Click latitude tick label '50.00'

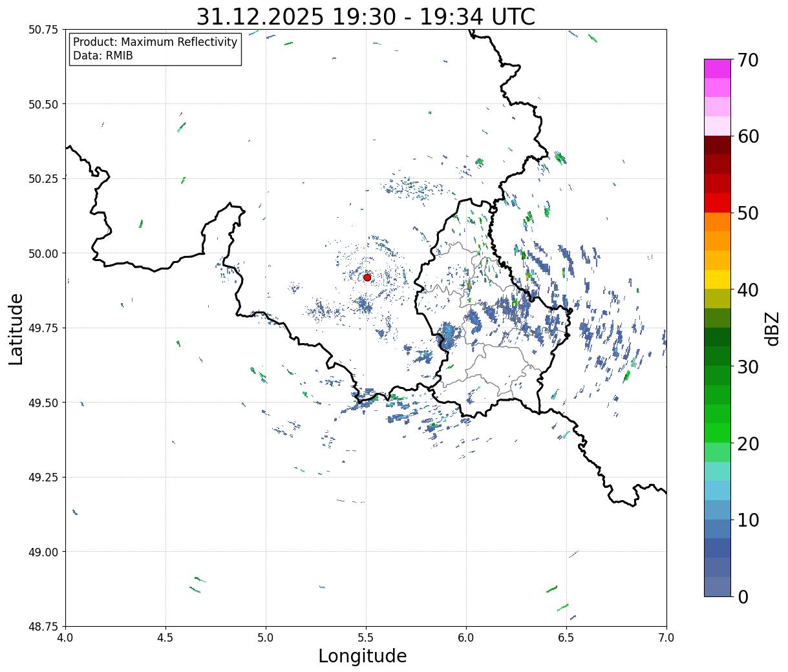pyautogui.click(x=43, y=253)
